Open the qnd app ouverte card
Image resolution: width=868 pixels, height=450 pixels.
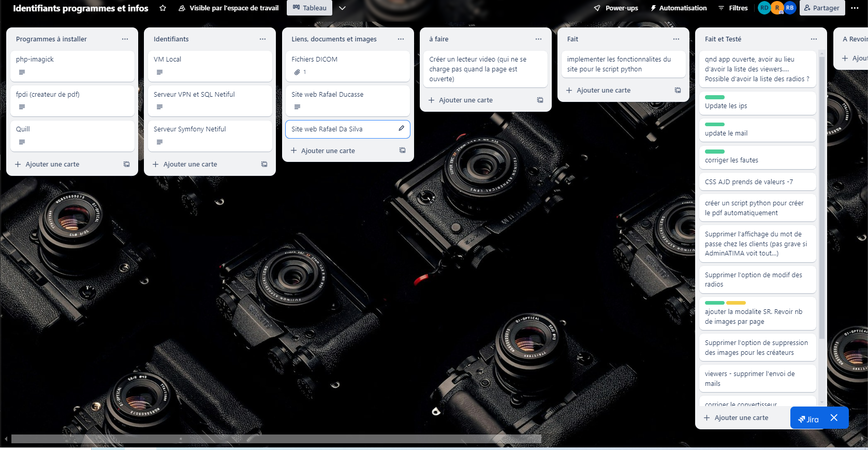(758, 69)
